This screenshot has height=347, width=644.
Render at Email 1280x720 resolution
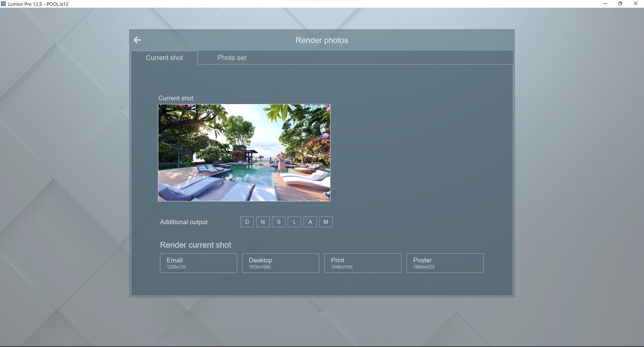click(199, 263)
